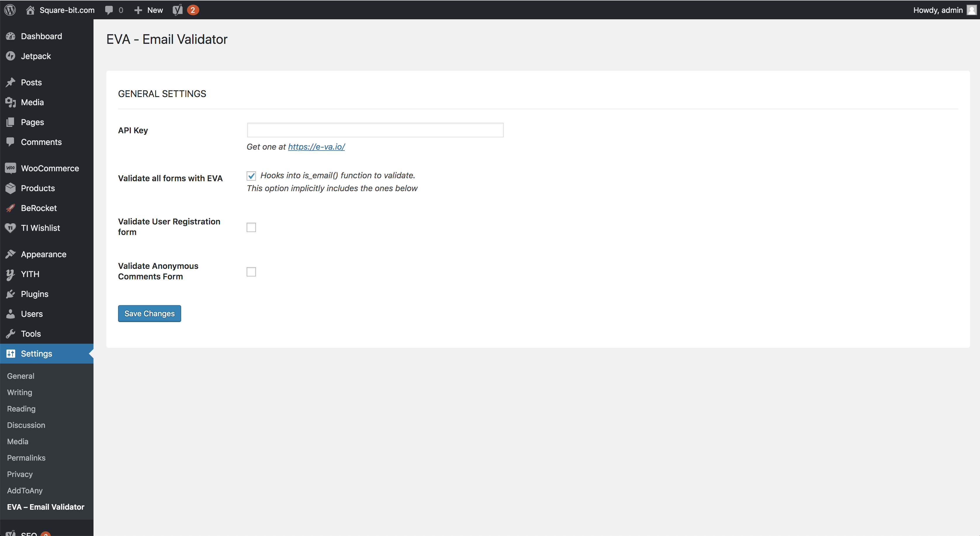
Task: Click the Save Changes button
Action: (x=150, y=314)
